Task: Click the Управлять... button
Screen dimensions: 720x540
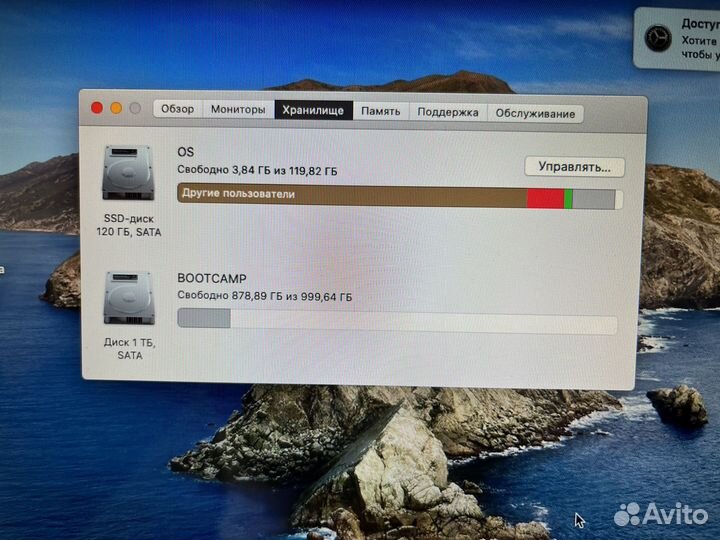Action: (574, 167)
